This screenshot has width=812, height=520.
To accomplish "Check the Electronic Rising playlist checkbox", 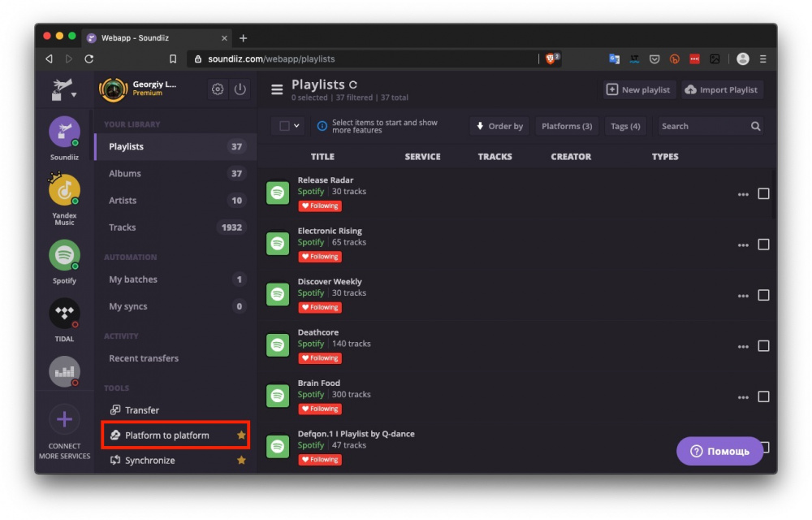I will pos(763,245).
